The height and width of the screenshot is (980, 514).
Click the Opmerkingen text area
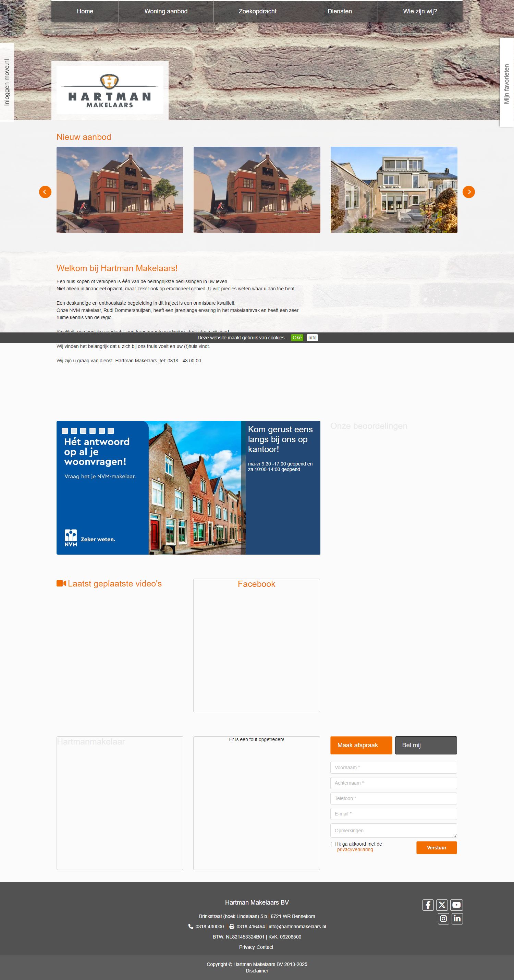pos(393,830)
